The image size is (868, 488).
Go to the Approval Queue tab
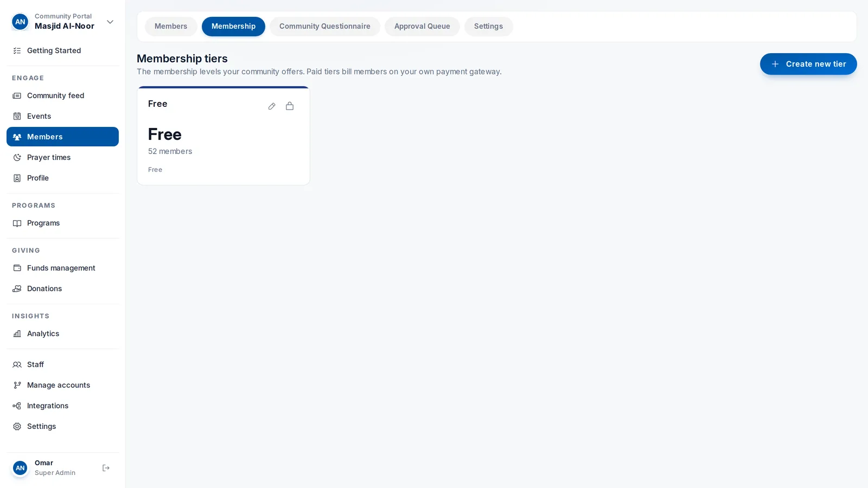click(422, 27)
